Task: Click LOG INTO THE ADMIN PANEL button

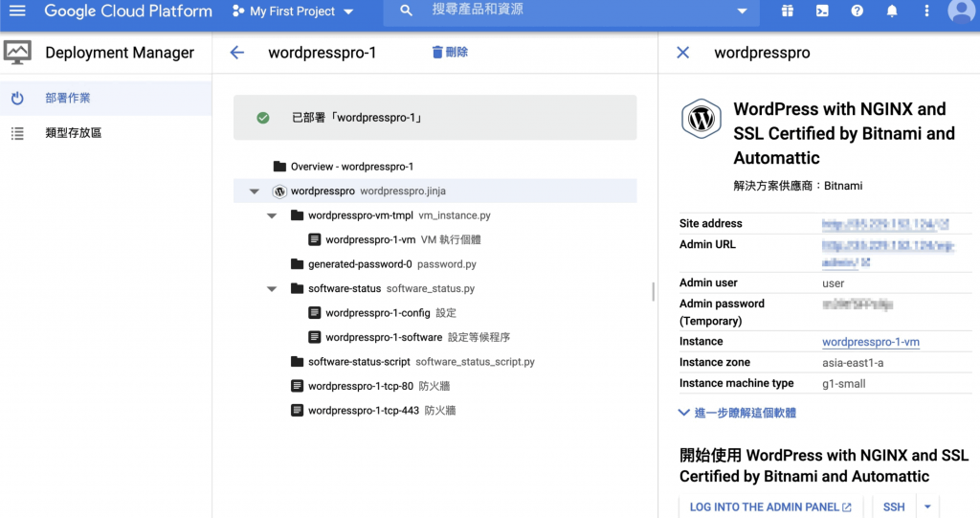Action: pyautogui.click(x=770, y=507)
